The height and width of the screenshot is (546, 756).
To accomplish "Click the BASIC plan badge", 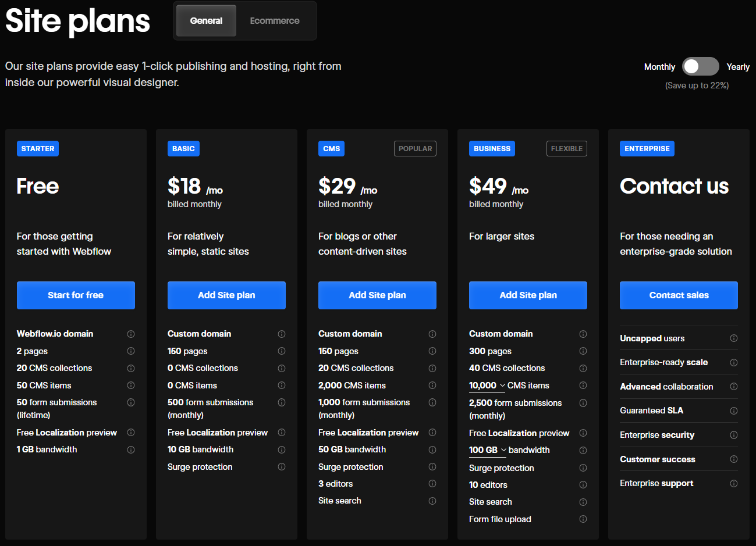I will click(183, 149).
